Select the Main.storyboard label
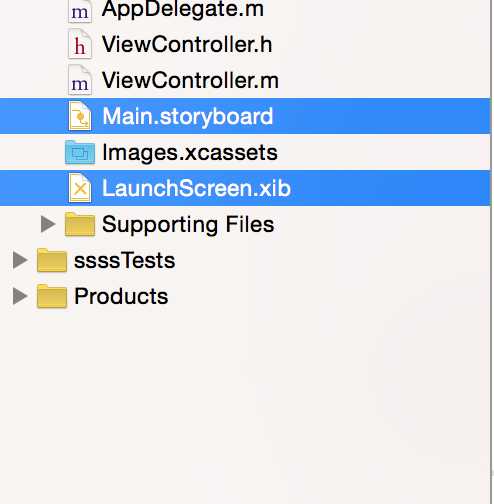 (x=188, y=117)
